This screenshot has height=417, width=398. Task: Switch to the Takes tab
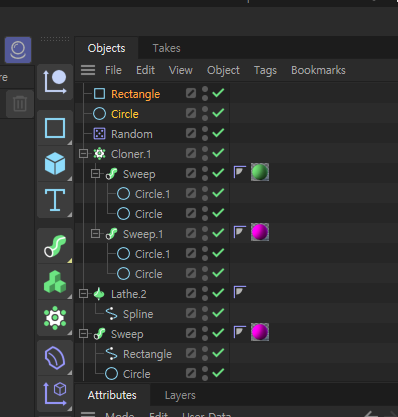pos(166,48)
